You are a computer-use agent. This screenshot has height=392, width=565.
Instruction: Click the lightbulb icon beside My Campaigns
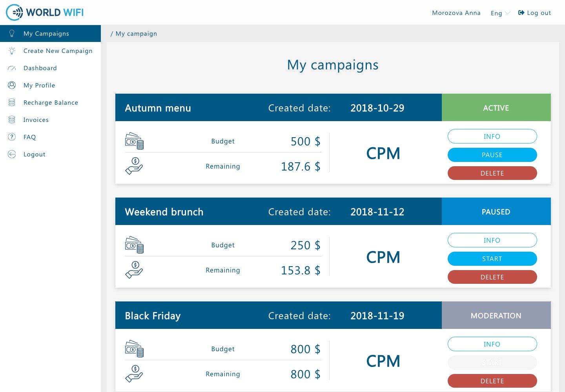pos(12,34)
